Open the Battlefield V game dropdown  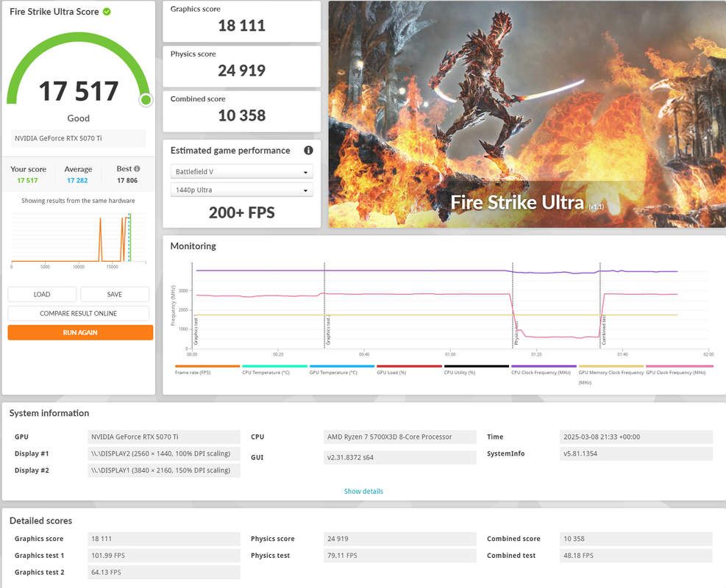tap(242, 172)
